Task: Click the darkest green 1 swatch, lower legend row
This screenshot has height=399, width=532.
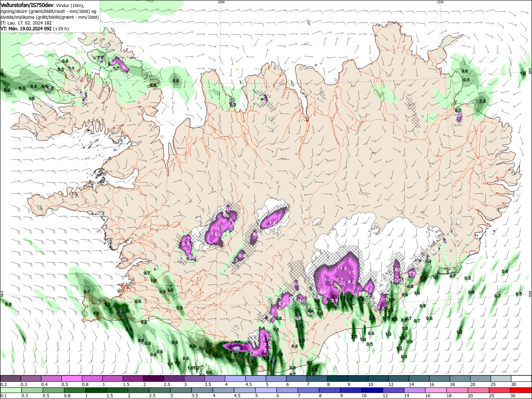Action: [96, 390]
